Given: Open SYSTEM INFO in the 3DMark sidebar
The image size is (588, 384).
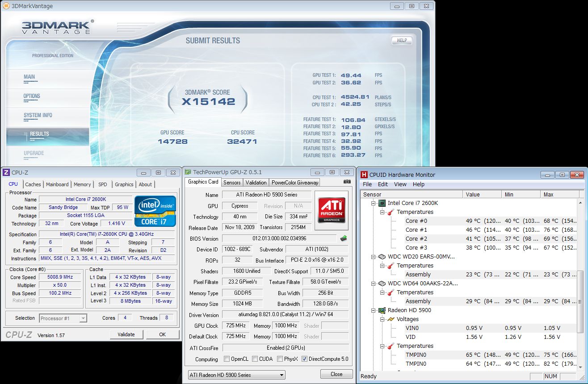Looking at the screenshot, I should click(38, 115).
